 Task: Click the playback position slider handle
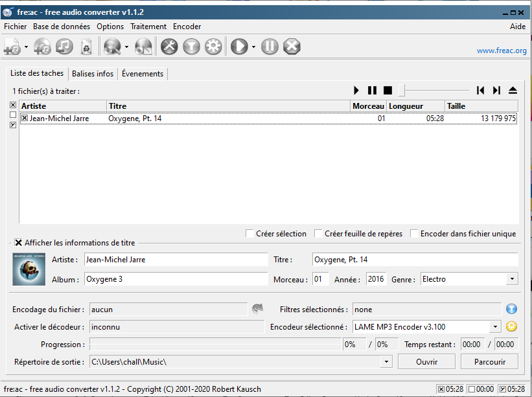402,91
